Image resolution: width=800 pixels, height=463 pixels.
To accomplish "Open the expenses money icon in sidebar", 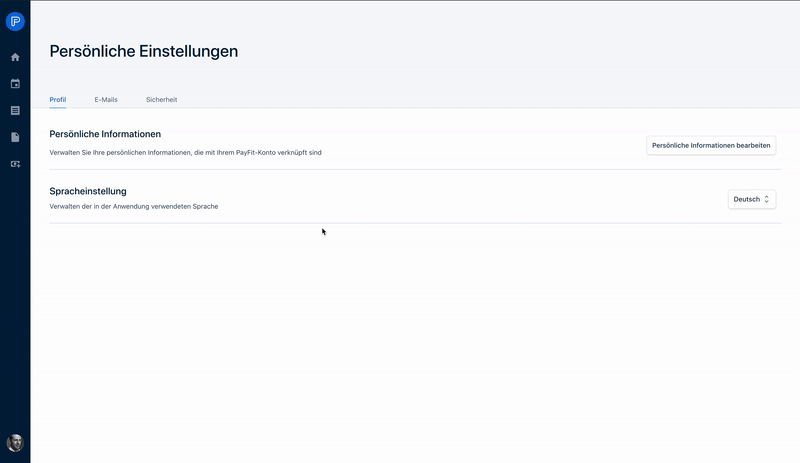I will click(x=15, y=164).
